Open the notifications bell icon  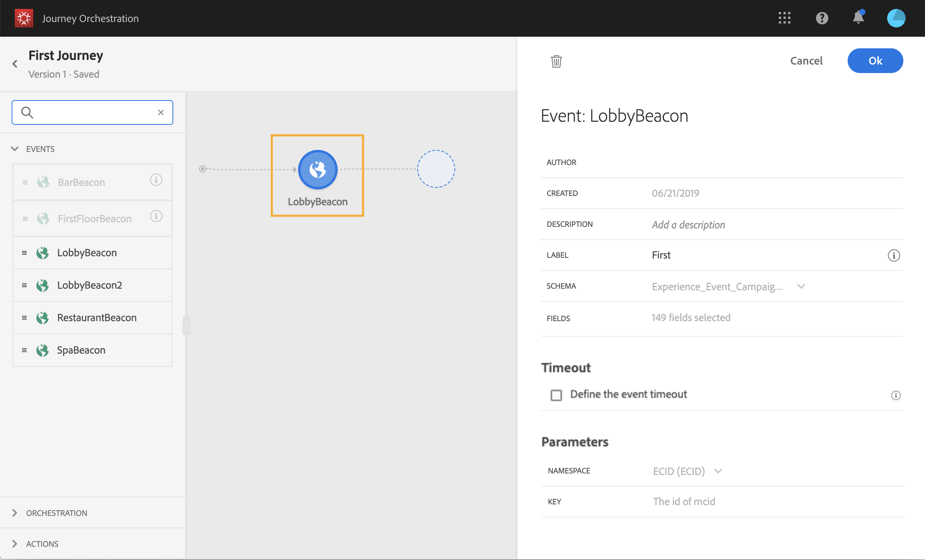[x=858, y=18]
